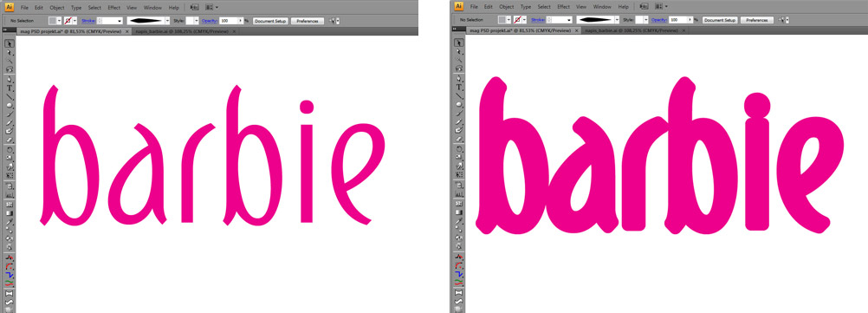The height and width of the screenshot is (313, 868).
Task: Select the Ellipse tool in left window
Action: coord(10,105)
